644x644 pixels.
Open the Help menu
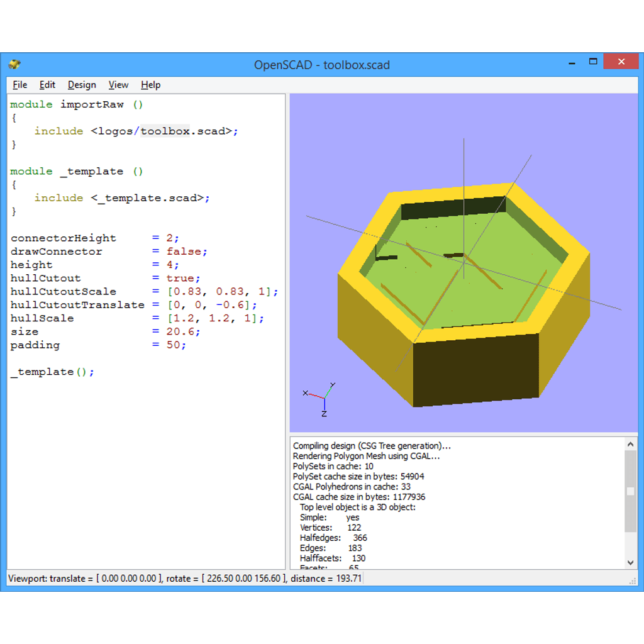tap(150, 85)
